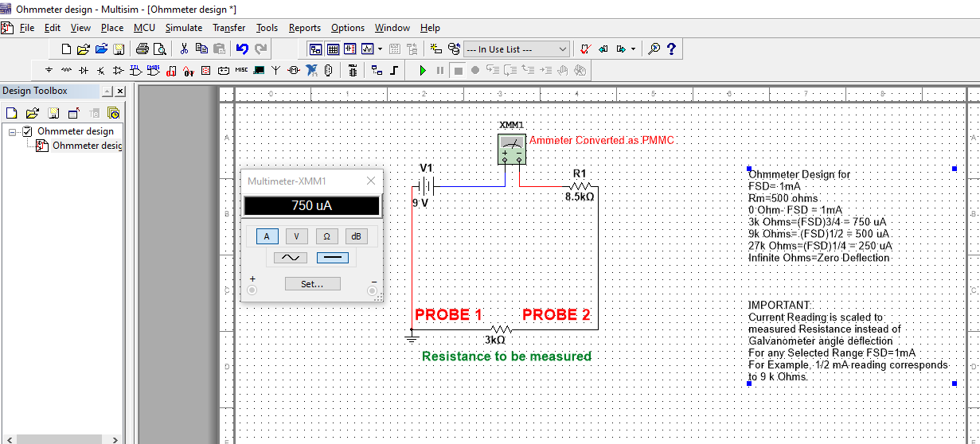
Task: Select resistor R1 8.5kΩ on schematic
Action: point(580,185)
